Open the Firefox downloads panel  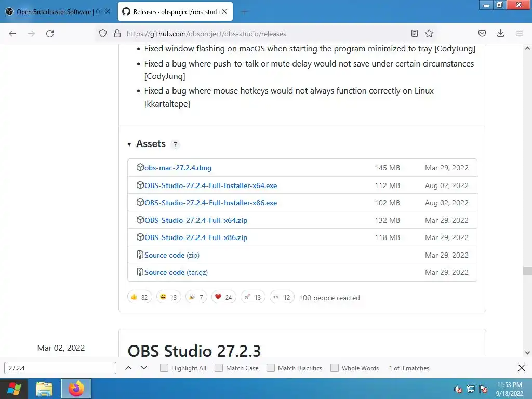click(500, 33)
